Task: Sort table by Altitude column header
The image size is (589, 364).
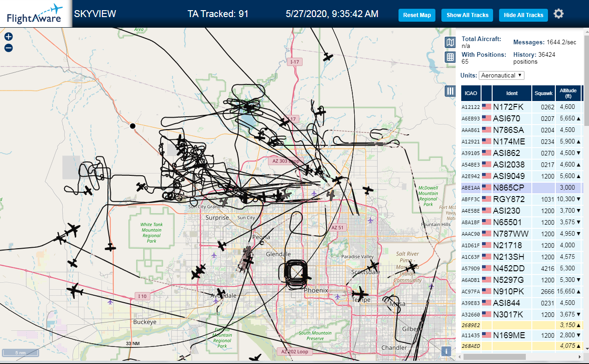Action: coord(568,93)
